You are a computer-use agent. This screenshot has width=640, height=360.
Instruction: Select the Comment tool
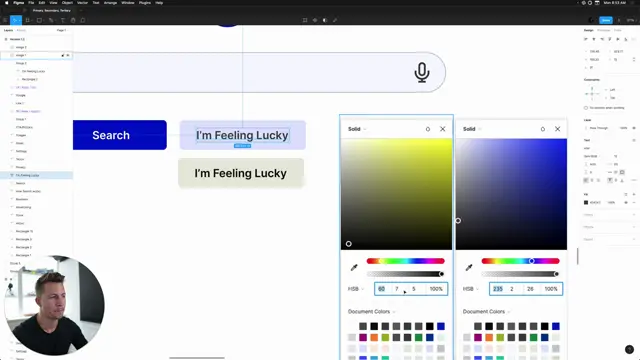[x=83, y=20]
